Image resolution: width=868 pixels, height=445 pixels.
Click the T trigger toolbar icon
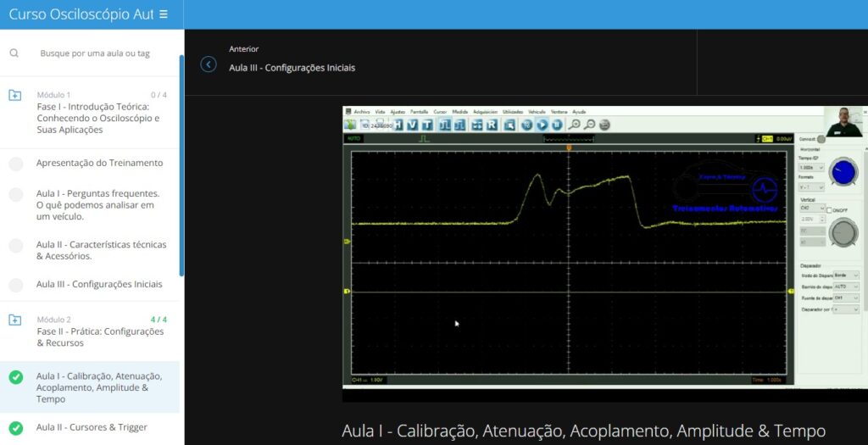click(426, 125)
